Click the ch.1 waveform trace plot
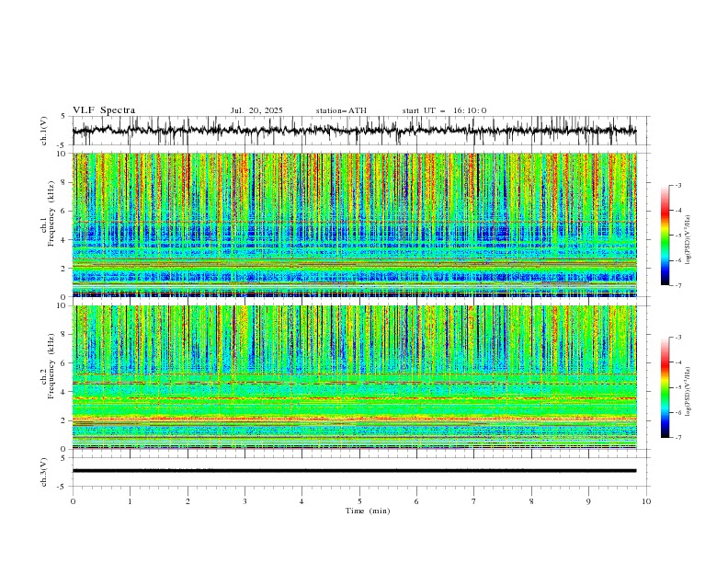 [x=355, y=131]
